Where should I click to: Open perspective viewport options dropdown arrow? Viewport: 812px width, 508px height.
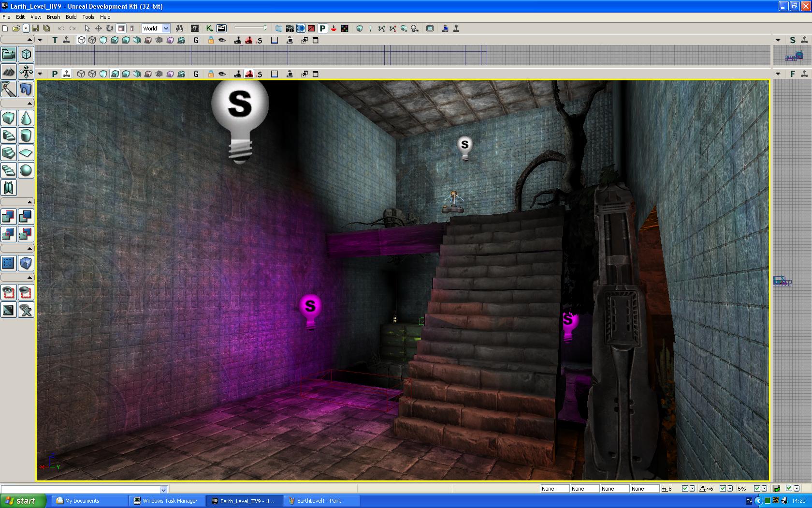[x=40, y=74]
